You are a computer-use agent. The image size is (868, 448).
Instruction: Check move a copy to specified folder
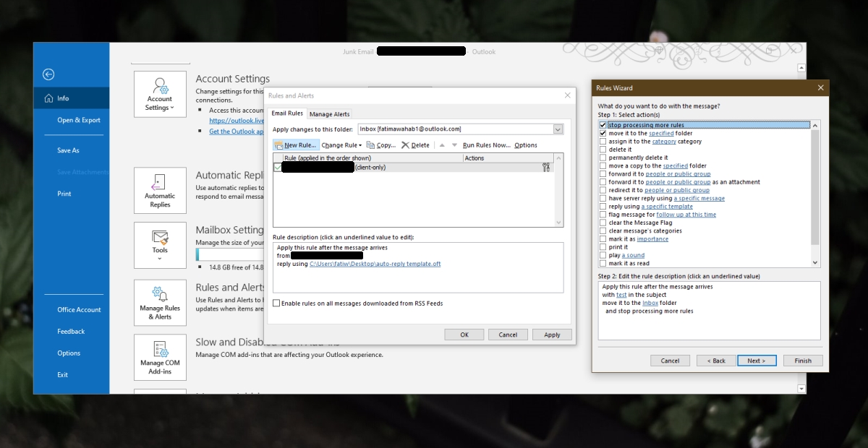[603, 165]
